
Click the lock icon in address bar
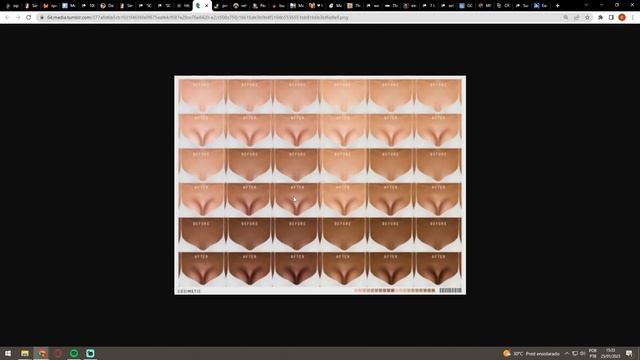coord(42,18)
